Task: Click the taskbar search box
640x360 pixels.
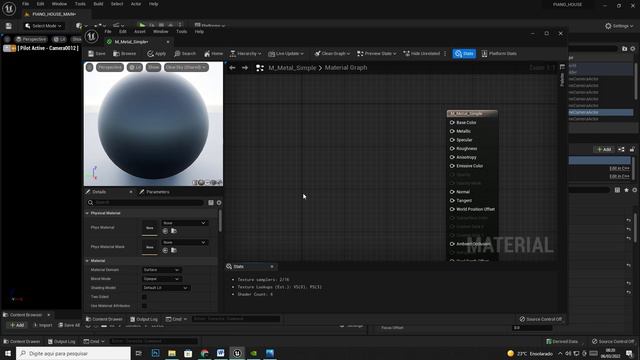Action: [73, 353]
